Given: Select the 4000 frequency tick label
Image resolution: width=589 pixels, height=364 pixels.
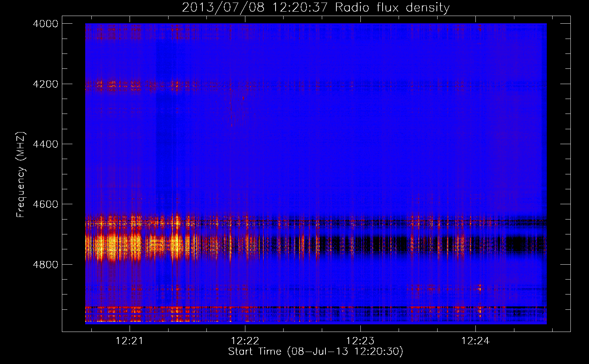Looking at the screenshot, I should tap(46, 24).
